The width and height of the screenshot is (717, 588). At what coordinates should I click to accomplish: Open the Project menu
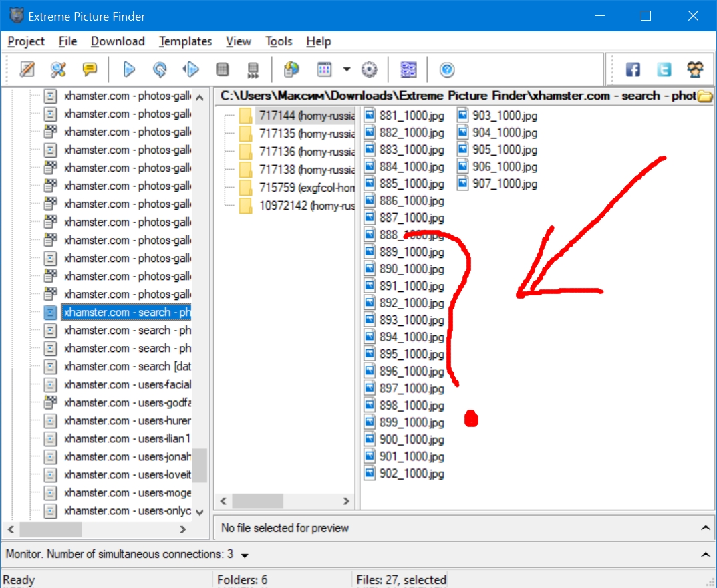[x=26, y=41]
